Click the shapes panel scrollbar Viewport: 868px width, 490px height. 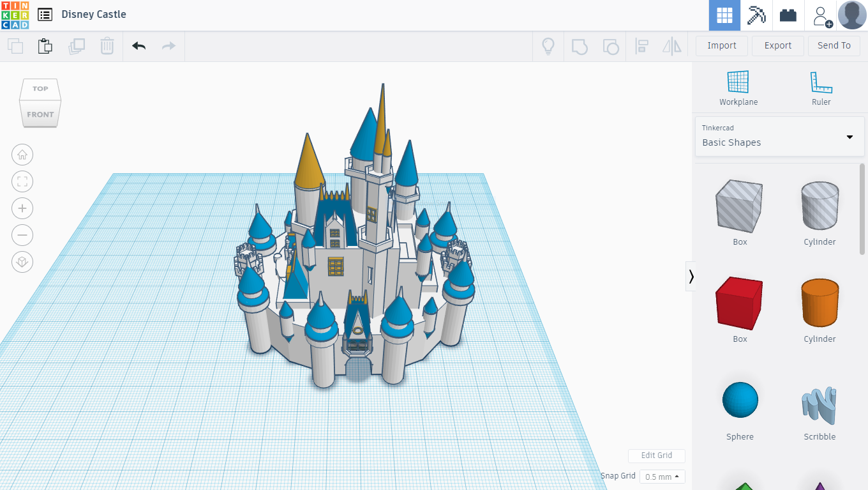(862, 209)
